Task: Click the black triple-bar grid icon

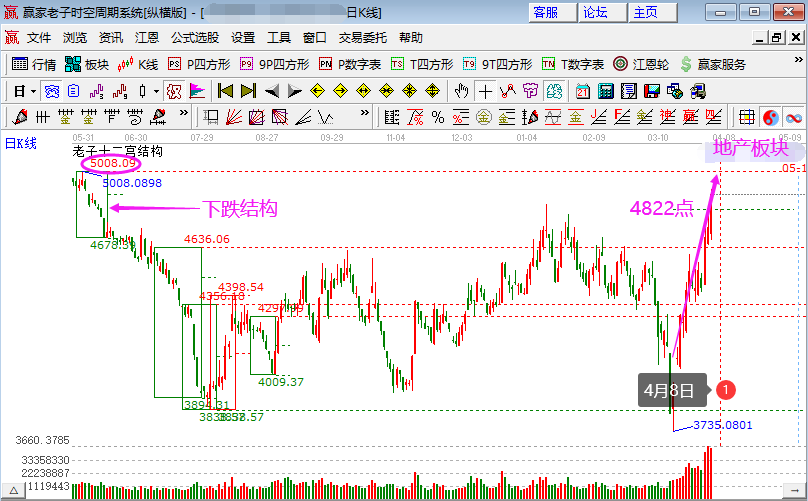Action: click(43, 118)
